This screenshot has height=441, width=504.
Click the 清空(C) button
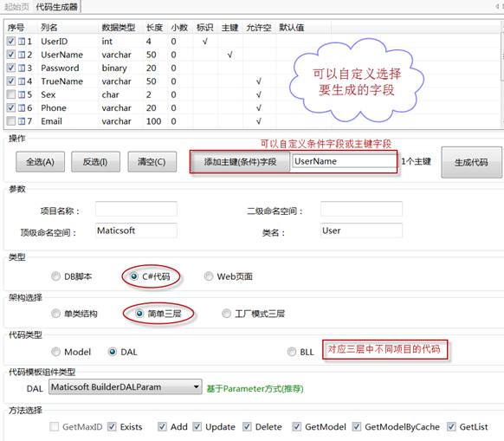[152, 162]
